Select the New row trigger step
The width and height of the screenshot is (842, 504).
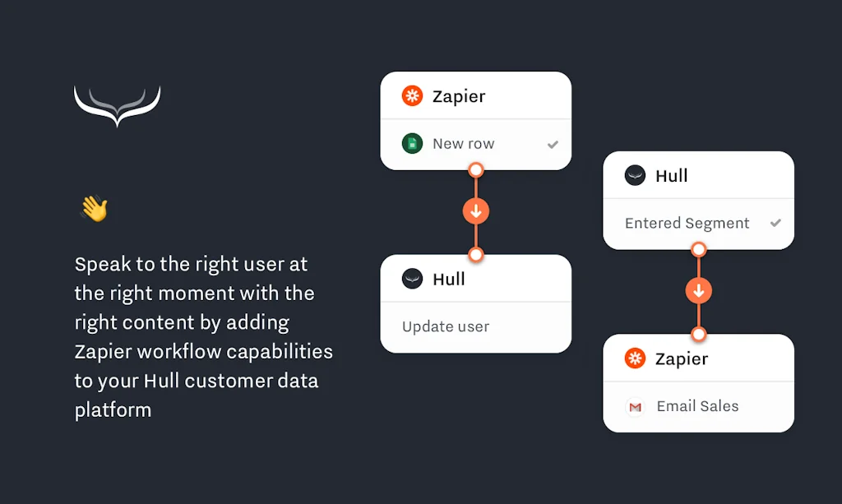(x=464, y=144)
